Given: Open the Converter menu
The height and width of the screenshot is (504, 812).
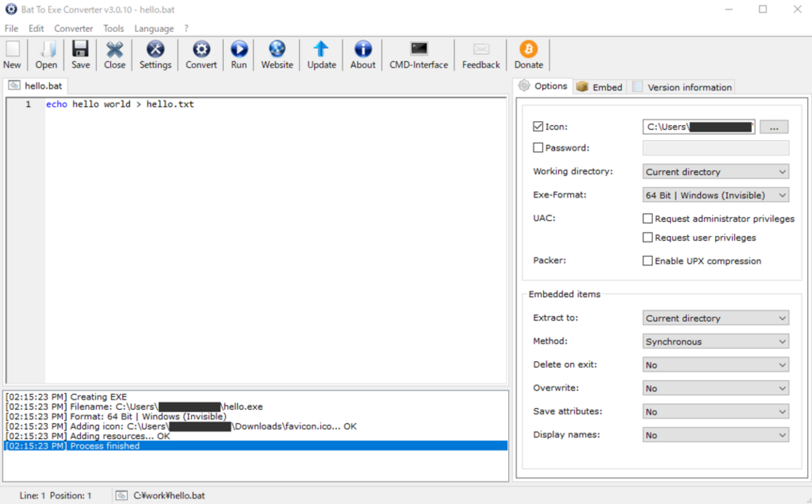Looking at the screenshot, I should (x=73, y=29).
